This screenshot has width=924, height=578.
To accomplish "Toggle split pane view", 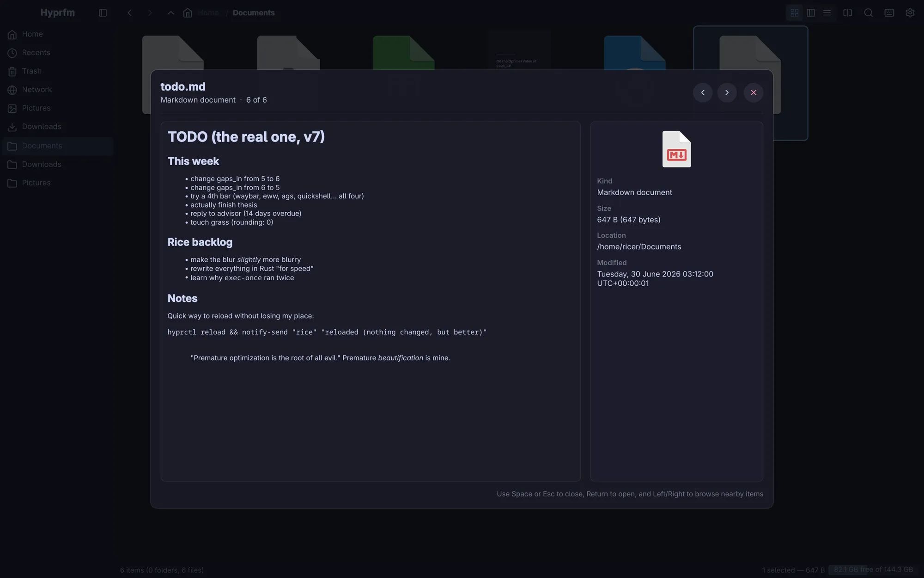I will coord(848,13).
